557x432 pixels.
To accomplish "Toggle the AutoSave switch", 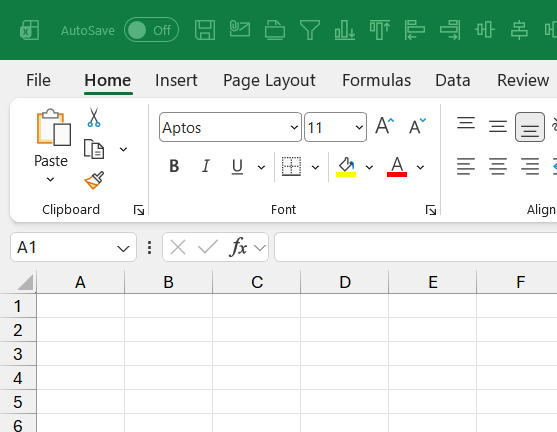I will (151, 30).
